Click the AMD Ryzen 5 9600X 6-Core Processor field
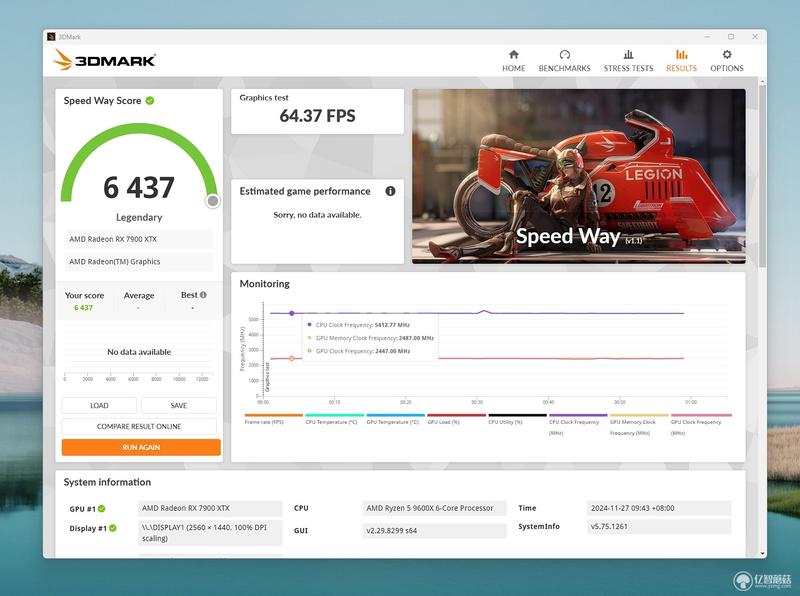 pyautogui.click(x=434, y=508)
